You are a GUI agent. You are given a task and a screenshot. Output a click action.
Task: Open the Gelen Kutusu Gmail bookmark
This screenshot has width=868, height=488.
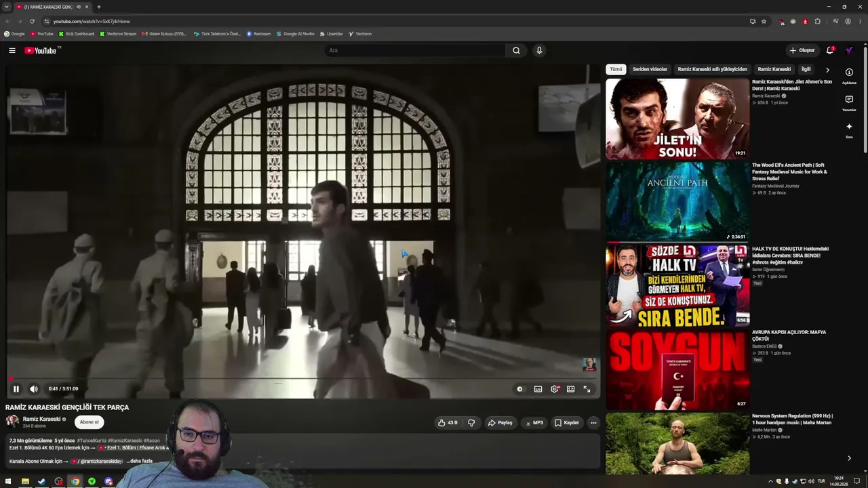click(x=164, y=34)
